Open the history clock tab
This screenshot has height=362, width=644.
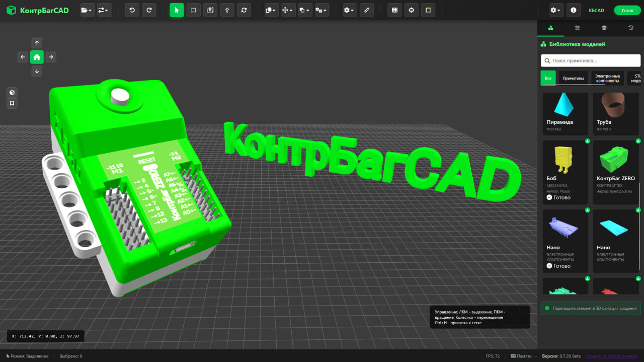coord(631,28)
